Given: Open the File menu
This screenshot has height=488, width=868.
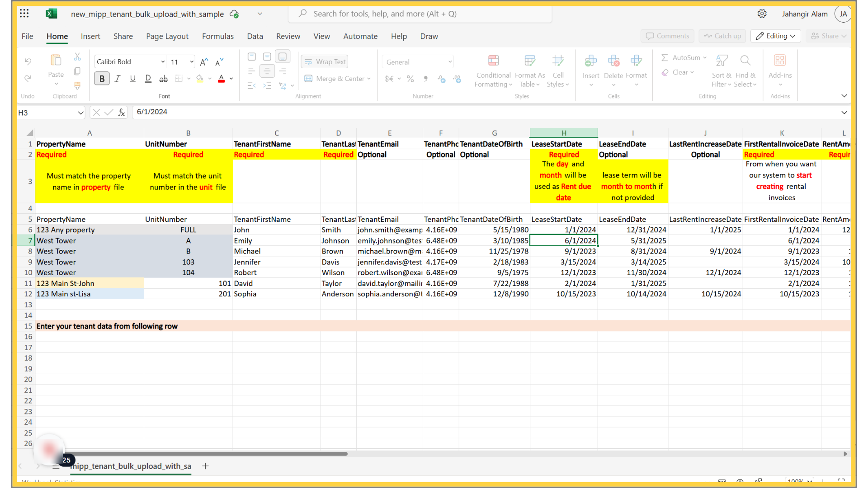Looking at the screenshot, I should click(x=27, y=36).
